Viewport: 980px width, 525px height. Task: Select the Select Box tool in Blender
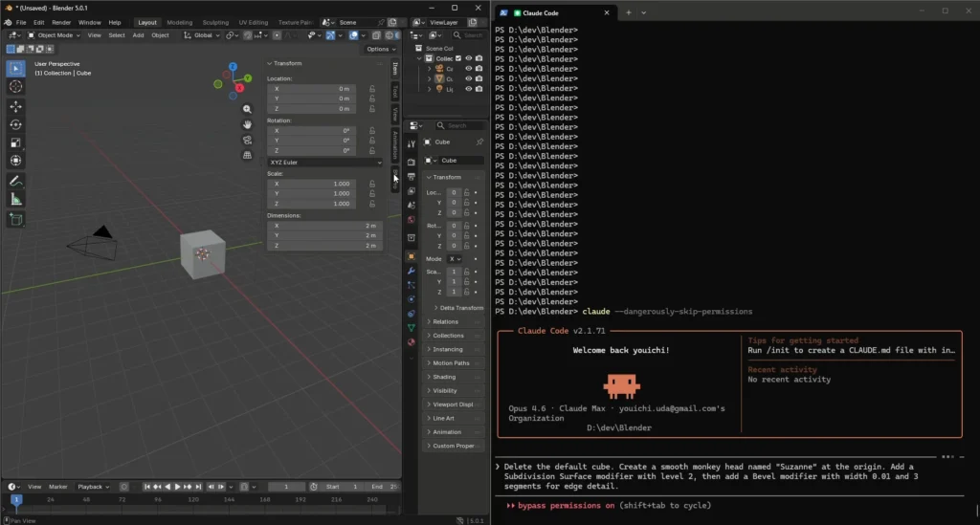coord(15,68)
